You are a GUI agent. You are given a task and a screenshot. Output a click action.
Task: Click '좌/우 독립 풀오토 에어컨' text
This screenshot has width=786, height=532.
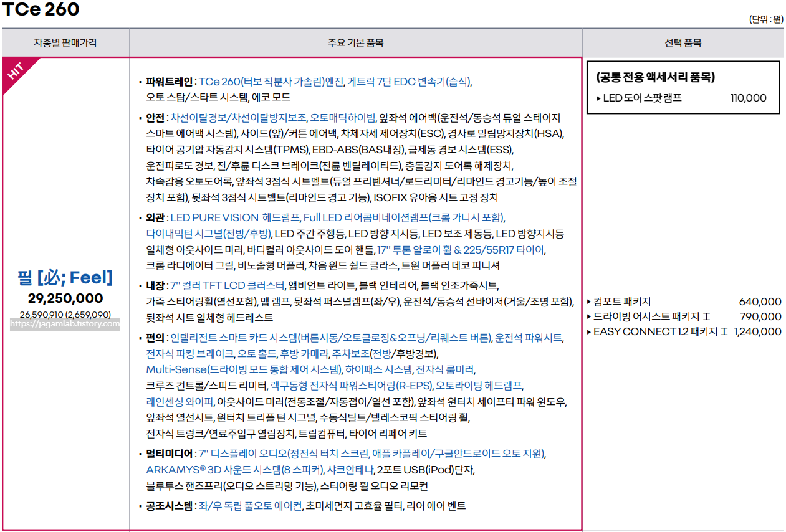[x=250, y=506]
